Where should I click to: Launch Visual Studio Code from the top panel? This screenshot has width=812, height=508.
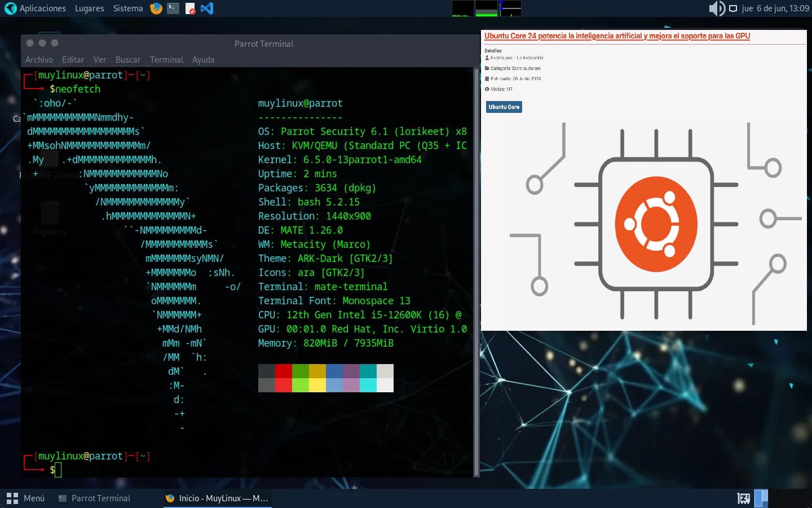coord(207,8)
